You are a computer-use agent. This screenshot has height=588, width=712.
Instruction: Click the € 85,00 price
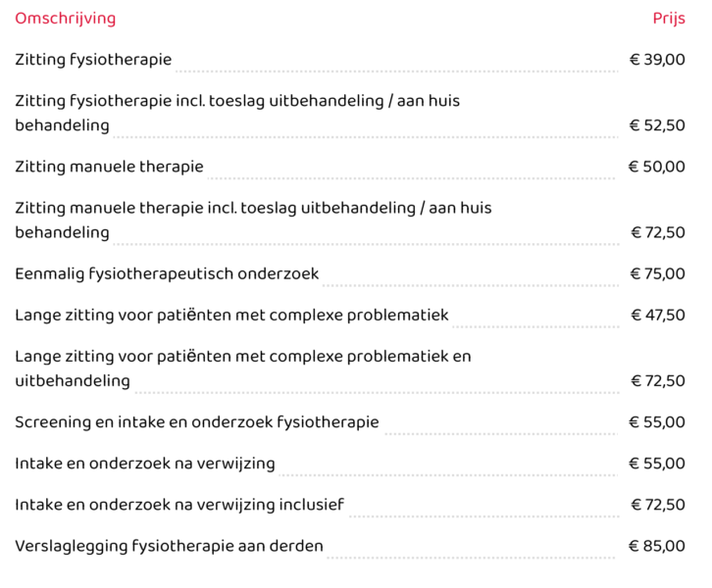coord(657,546)
